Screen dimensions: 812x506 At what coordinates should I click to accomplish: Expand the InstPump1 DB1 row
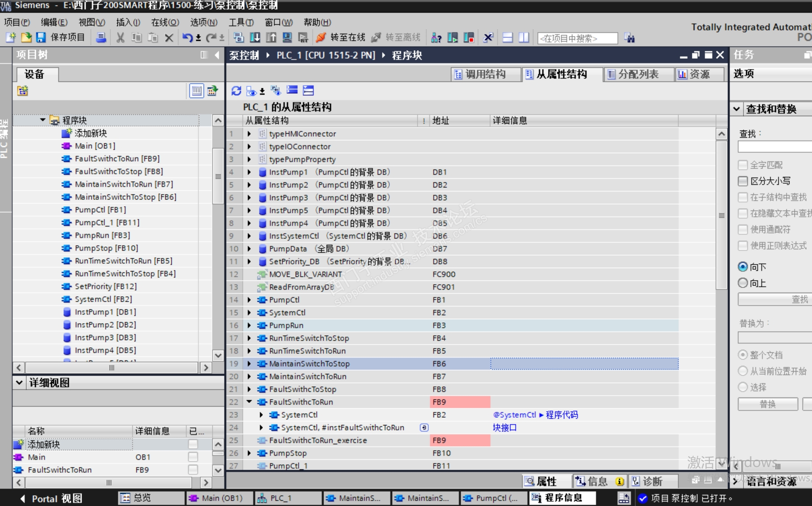pos(249,172)
